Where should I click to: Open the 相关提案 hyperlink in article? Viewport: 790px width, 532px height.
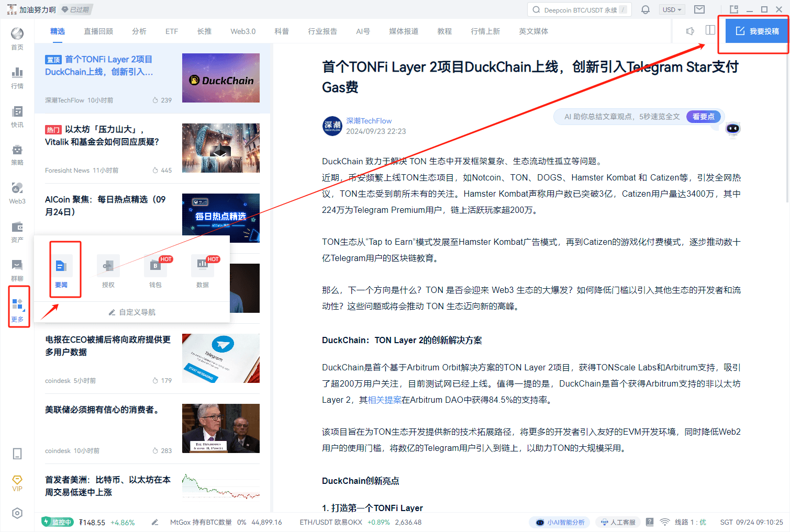(x=385, y=400)
